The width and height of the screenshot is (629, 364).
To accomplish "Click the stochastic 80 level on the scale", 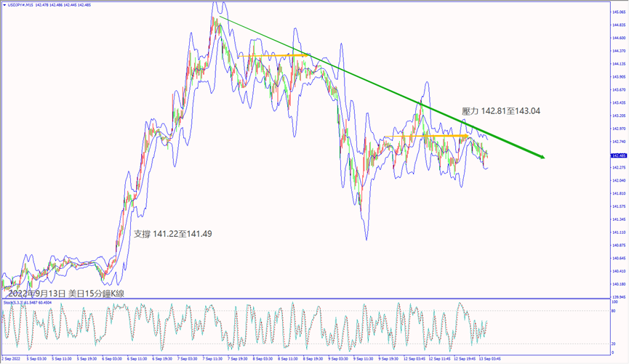I will (614, 310).
